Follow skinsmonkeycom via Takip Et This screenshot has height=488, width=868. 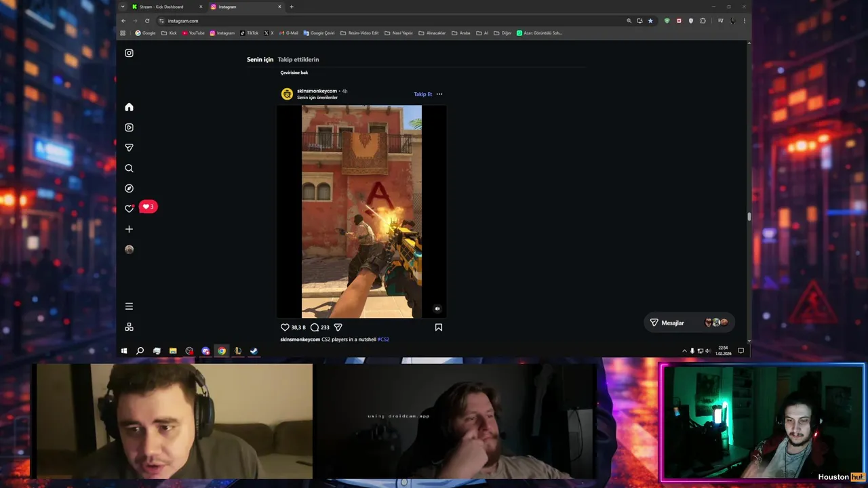pos(423,94)
